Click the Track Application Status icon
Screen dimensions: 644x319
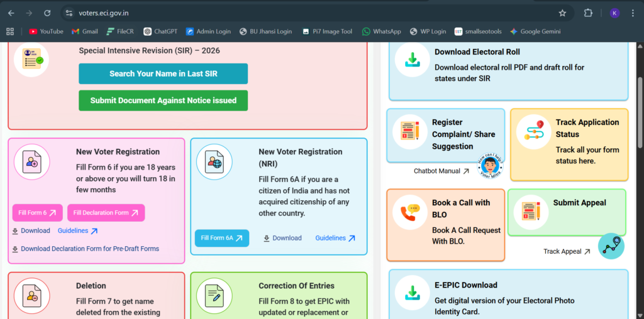point(533,132)
